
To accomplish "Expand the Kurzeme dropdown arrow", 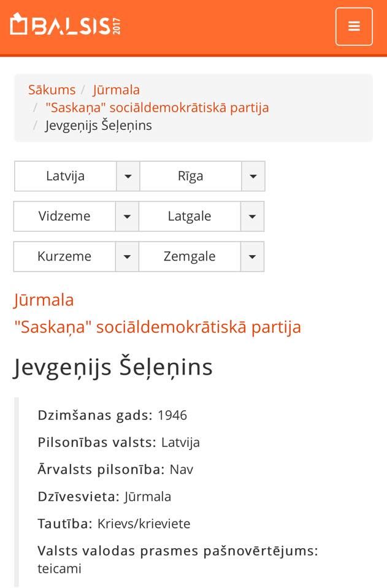I will pyautogui.click(x=127, y=256).
